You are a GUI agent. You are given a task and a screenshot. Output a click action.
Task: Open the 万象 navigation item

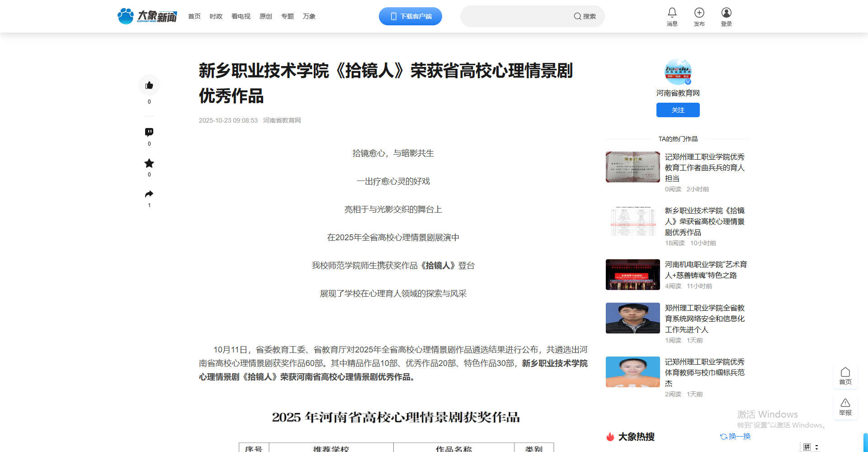coord(309,16)
